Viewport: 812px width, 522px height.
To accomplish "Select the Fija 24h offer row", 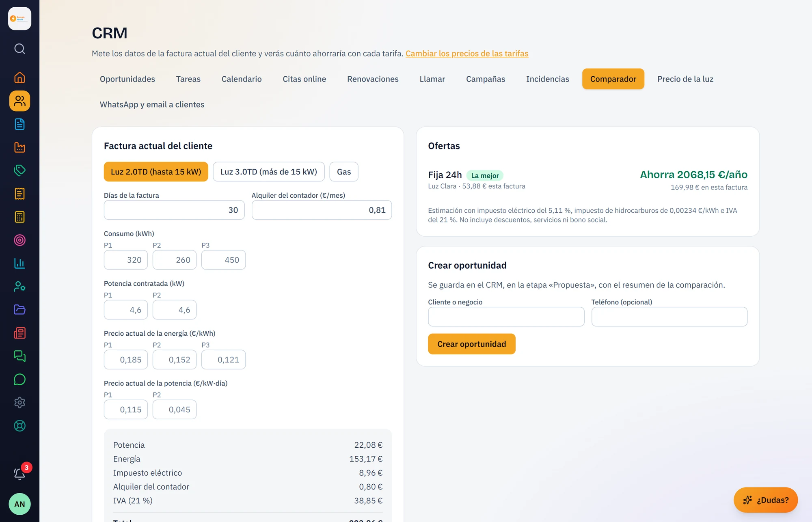I will [587, 181].
